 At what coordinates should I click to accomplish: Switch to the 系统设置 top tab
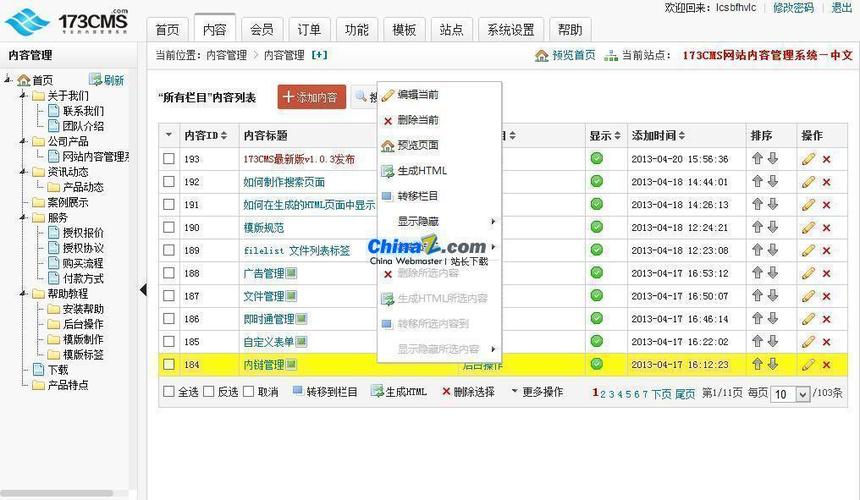(x=510, y=30)
